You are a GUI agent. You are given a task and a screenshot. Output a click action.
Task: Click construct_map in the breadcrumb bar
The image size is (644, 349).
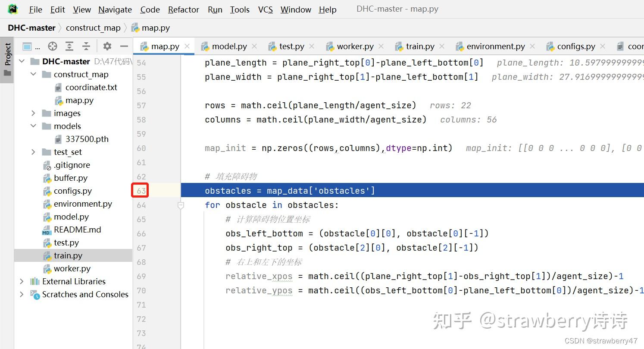pyautogui.click(x=93, y=28)
